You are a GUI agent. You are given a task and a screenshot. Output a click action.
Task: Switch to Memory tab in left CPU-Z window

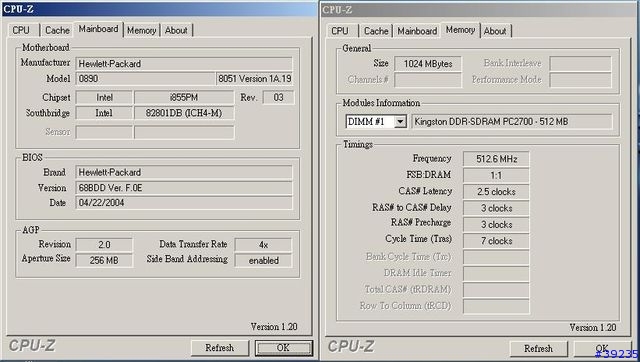coord(141,30)
